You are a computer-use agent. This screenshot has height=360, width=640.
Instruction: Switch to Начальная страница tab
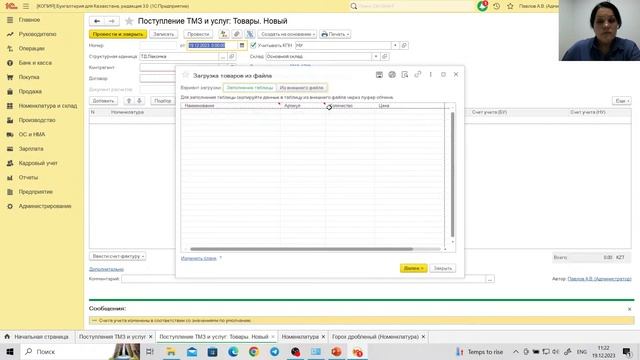[x=37, y=337]
